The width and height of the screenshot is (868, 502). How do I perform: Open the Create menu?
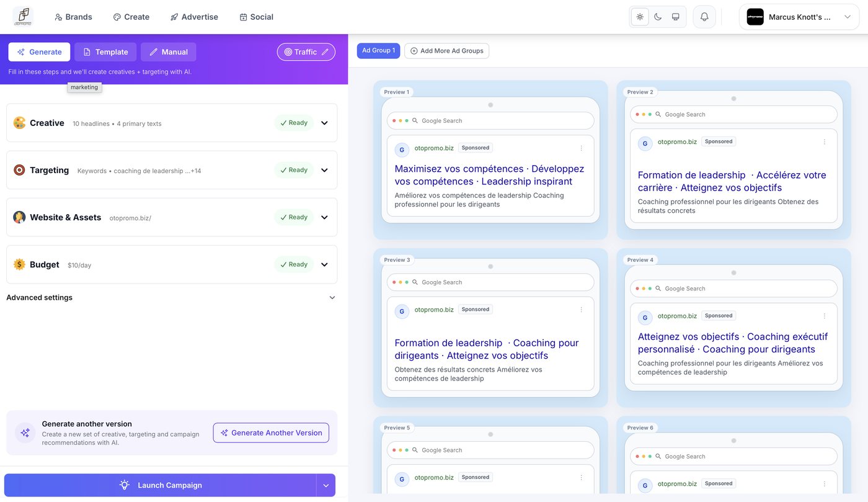pyautogui.click(x=131, y=17)
